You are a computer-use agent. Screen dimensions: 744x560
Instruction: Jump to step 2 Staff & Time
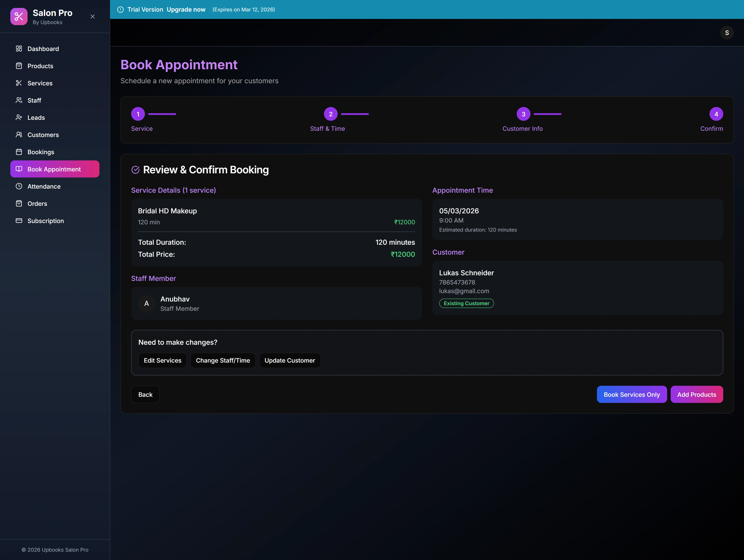[x=331, y=114]
